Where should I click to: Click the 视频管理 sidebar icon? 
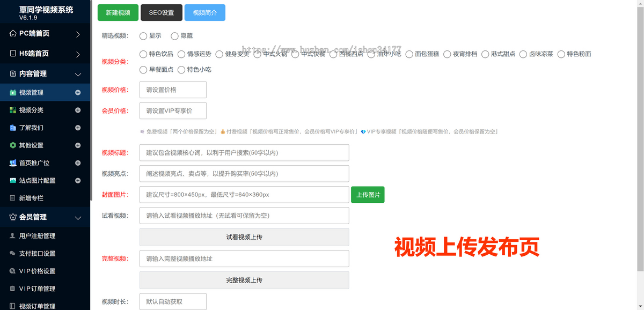pyautogui.click(x=13, y=93)
